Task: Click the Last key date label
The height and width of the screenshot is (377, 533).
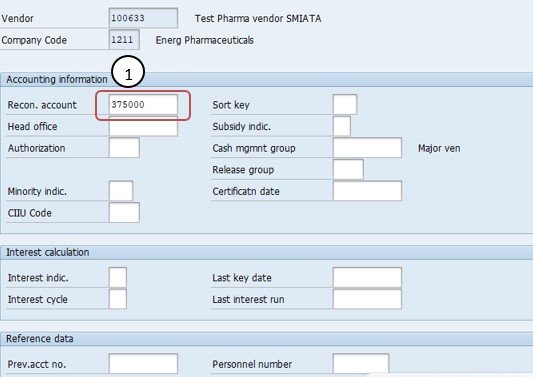Action: tap(242, 278)
